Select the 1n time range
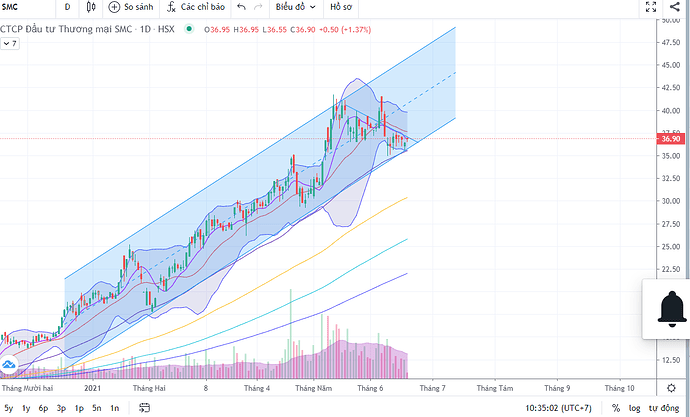 [114, 408]
